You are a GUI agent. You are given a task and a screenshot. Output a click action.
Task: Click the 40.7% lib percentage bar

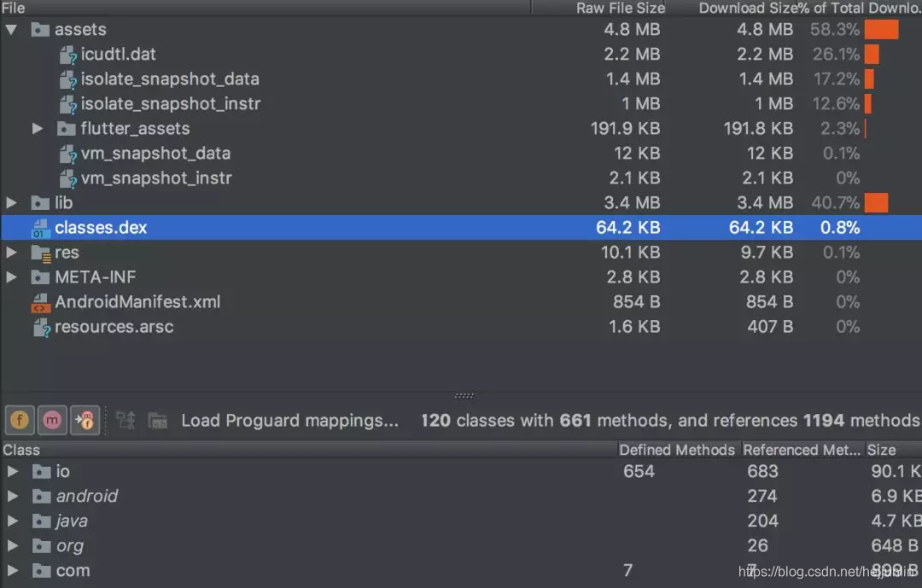point(876,203)
